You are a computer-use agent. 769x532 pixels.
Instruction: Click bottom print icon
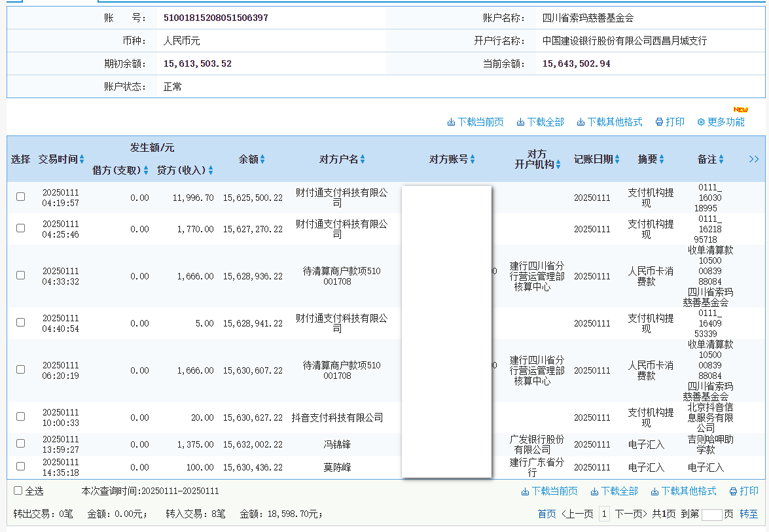[x=733, y=491]
